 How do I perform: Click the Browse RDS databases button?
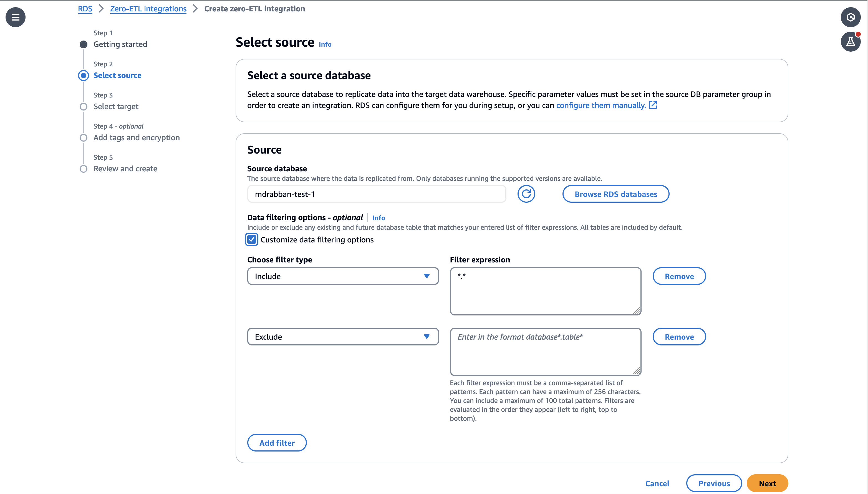pyautogui.click(x=616, y=194)
